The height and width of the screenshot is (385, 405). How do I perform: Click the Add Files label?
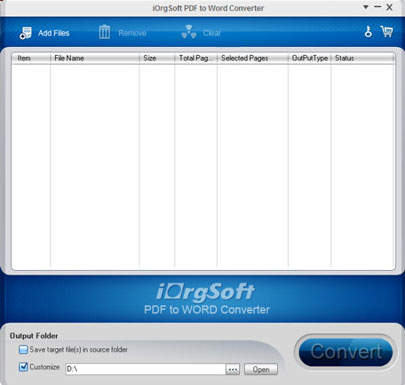click(54, 33)
